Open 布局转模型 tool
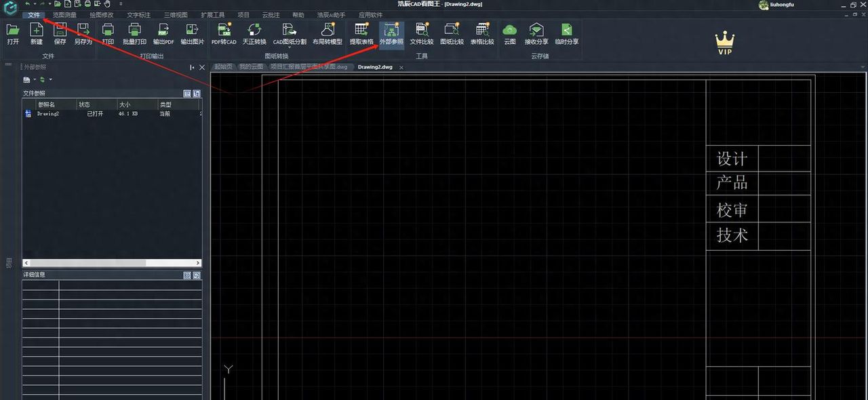Screen dimensions: 868x400 point(328,33)
